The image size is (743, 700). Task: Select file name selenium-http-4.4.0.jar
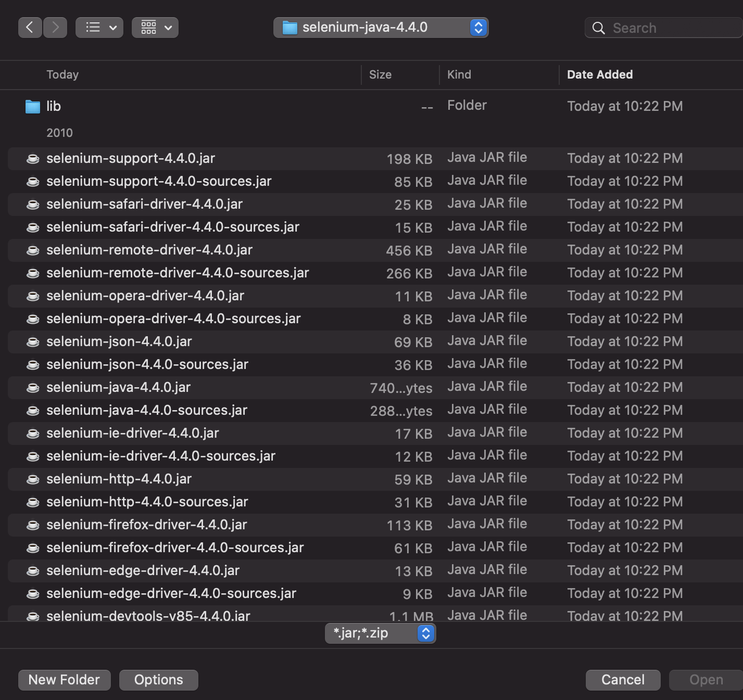119,479
